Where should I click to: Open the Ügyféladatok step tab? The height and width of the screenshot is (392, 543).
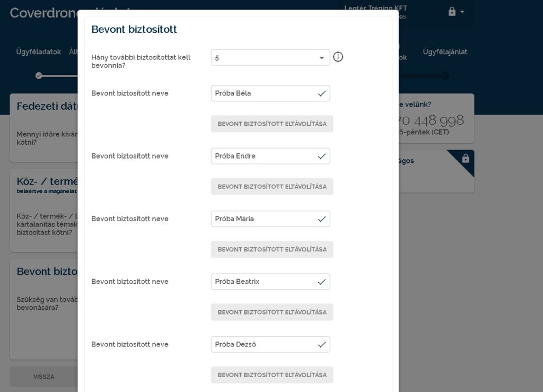(x=39, y=52)
